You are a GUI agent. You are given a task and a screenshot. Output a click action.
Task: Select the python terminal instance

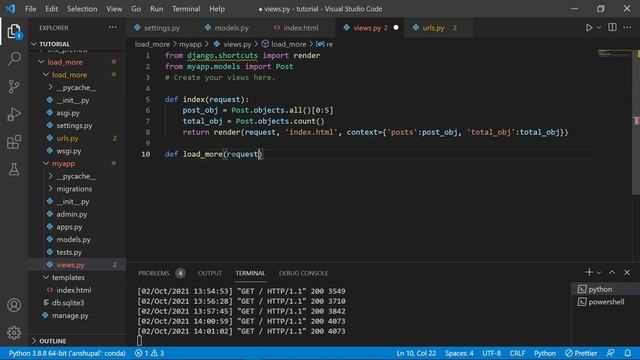(606, 289)
